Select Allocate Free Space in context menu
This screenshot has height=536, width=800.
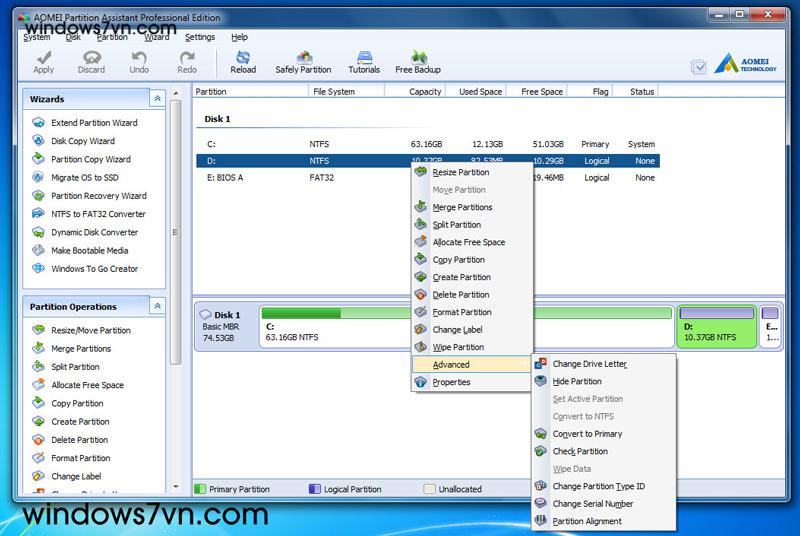click(471, 242)
